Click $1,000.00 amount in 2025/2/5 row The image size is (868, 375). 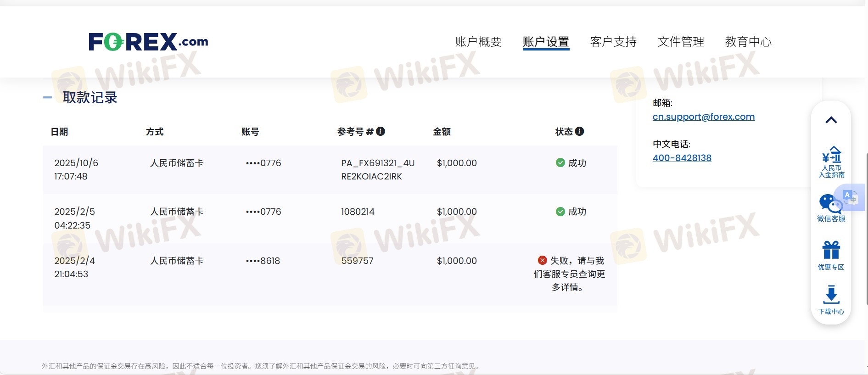pos(457,212)
